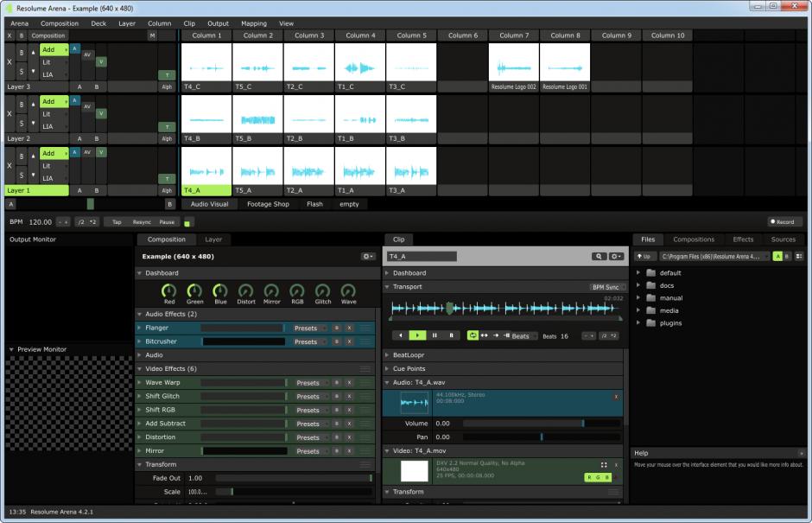812x523 pixels.
Task: Adjust the Red dashboard knob
Action: (x=169, y=290)
